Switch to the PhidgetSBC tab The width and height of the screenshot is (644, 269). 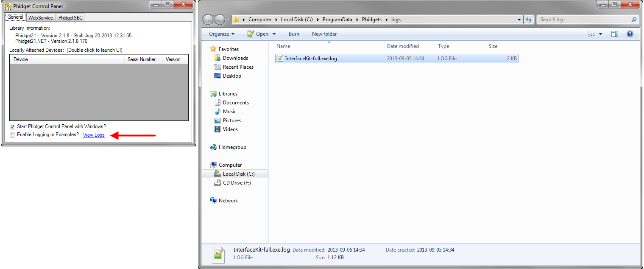coord(70,18)
